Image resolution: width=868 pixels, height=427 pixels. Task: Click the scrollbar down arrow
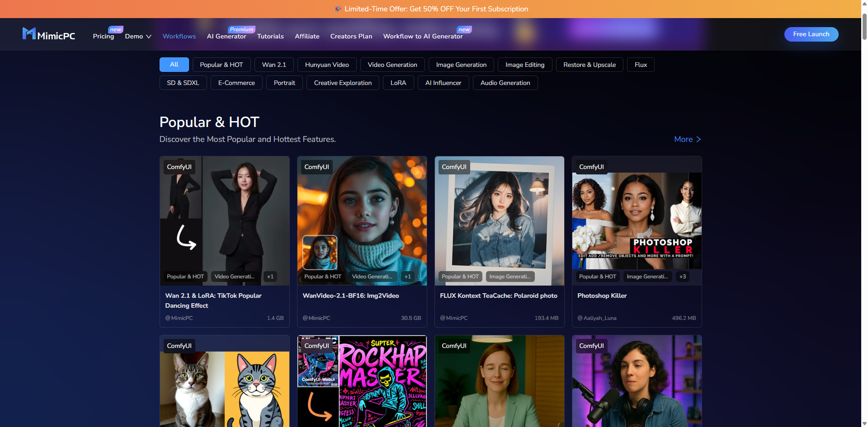(x=864, y=423)
